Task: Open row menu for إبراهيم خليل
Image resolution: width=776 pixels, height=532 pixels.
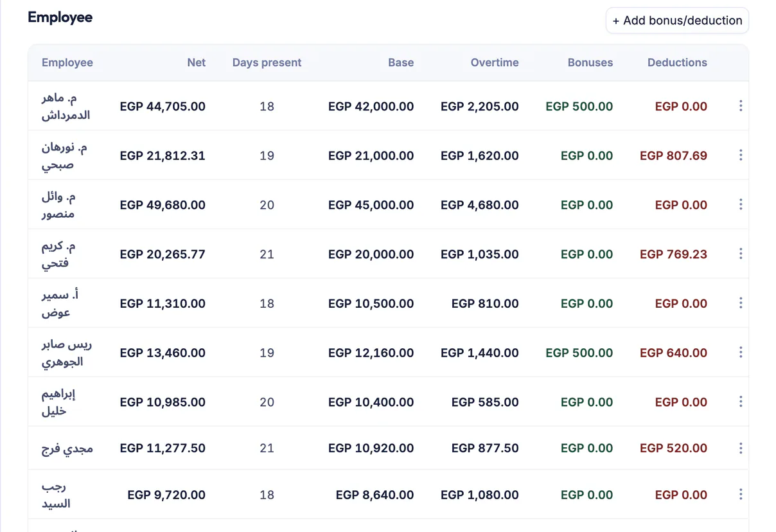Action: point(741,402)
